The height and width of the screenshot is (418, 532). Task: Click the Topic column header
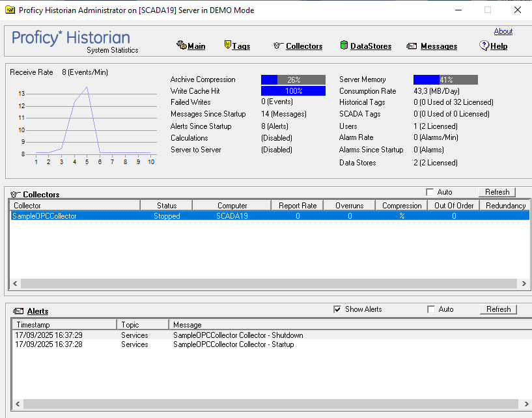pyautogui.click(x=143, y=325)
